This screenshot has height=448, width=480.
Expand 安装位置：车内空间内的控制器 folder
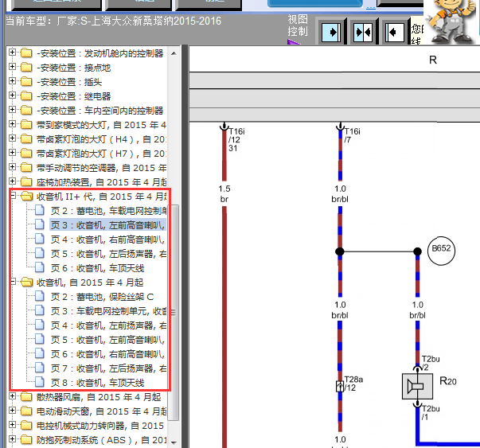point(12,110)
